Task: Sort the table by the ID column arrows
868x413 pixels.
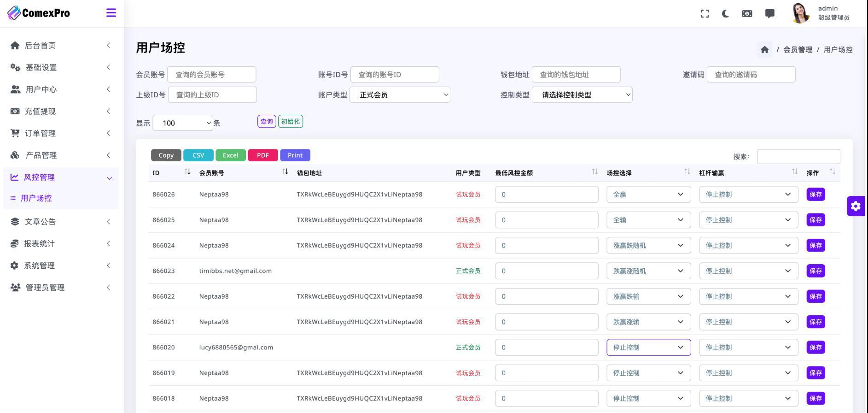Action: 187,172
